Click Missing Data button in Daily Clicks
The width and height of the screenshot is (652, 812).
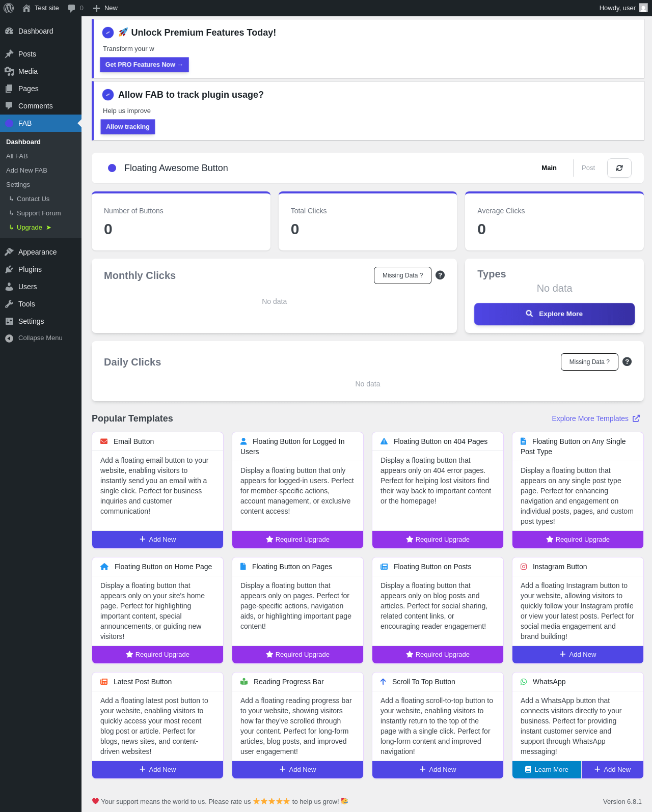point(589,362)
